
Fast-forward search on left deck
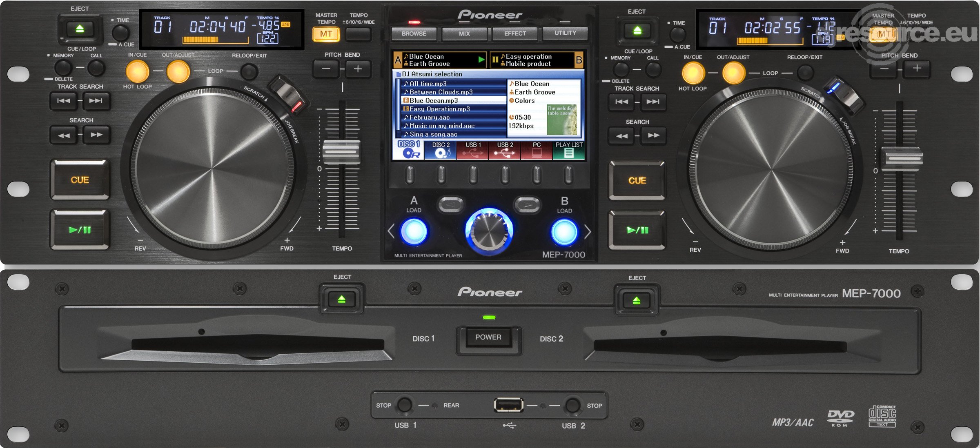pyautogui.click(x=96, y=135)
